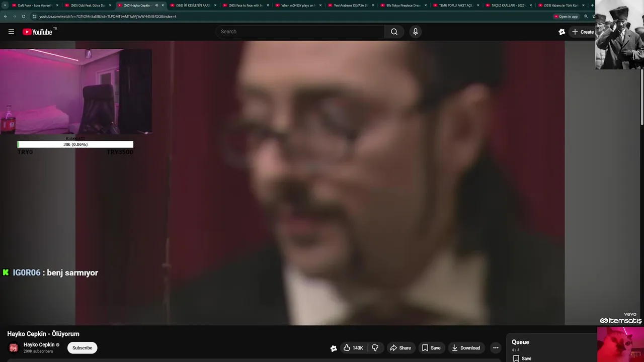Open the YouTube hamburger guide menu
644x362 pixels.
click(11, 32)
